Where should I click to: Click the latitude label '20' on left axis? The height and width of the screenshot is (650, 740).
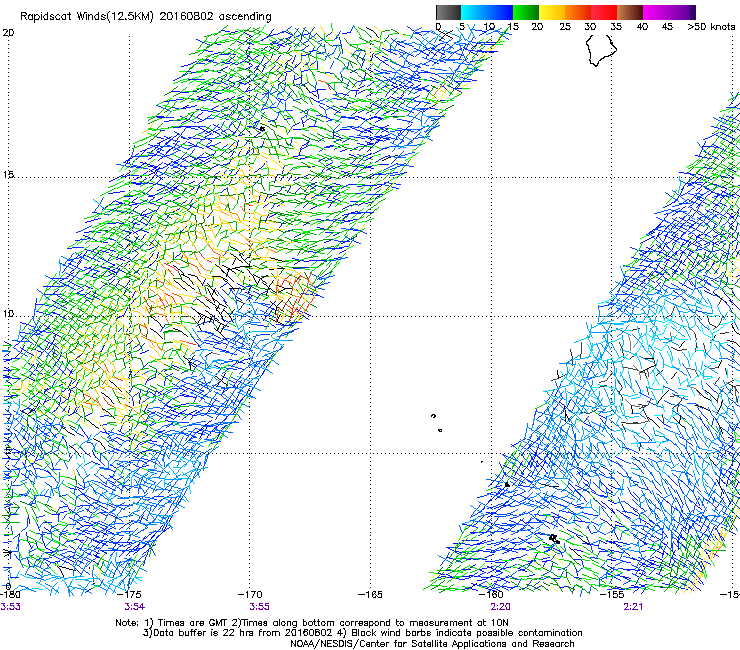coord(8,33)
